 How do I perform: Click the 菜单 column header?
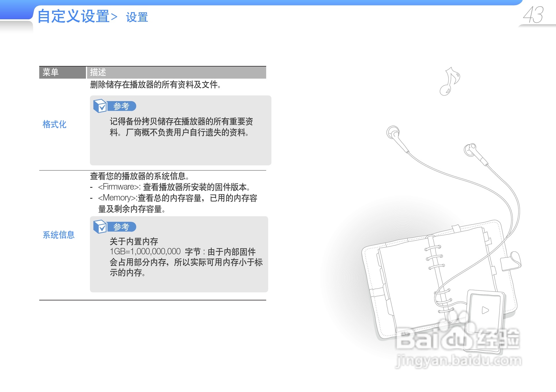[x=51, y=72]
